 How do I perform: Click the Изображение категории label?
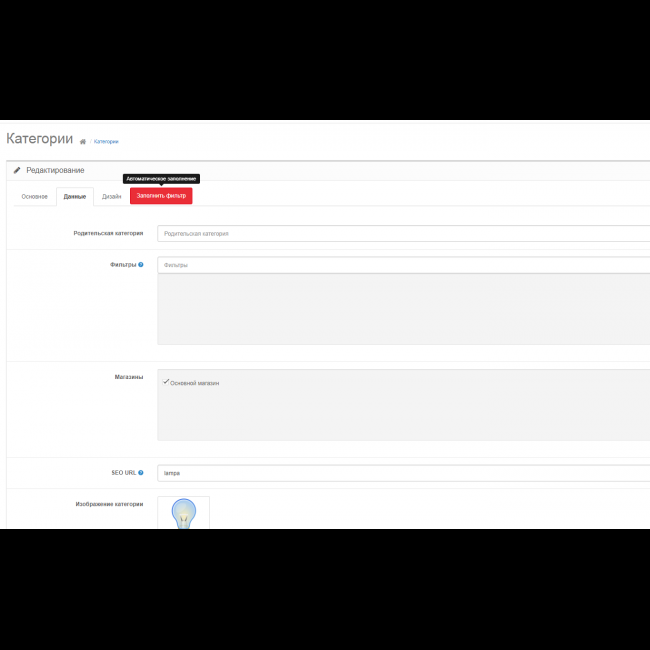coord(109,504)
